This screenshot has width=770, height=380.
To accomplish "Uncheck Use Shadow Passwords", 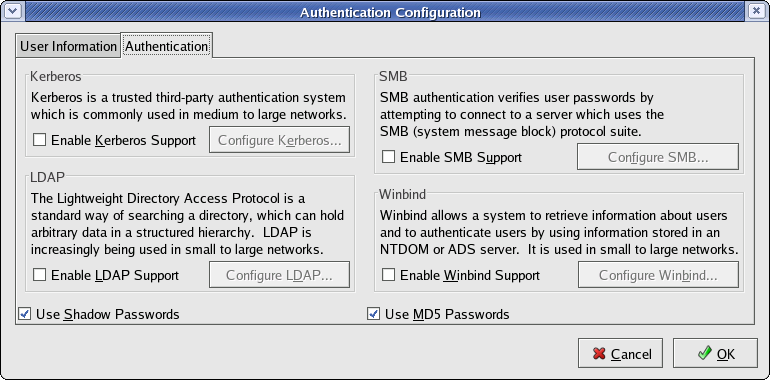I will coord(25,314).
